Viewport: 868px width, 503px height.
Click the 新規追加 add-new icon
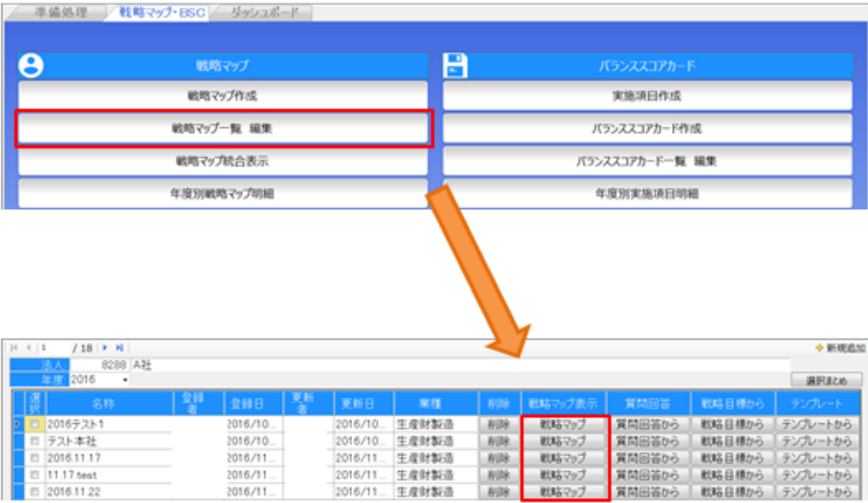pos(819,348)
